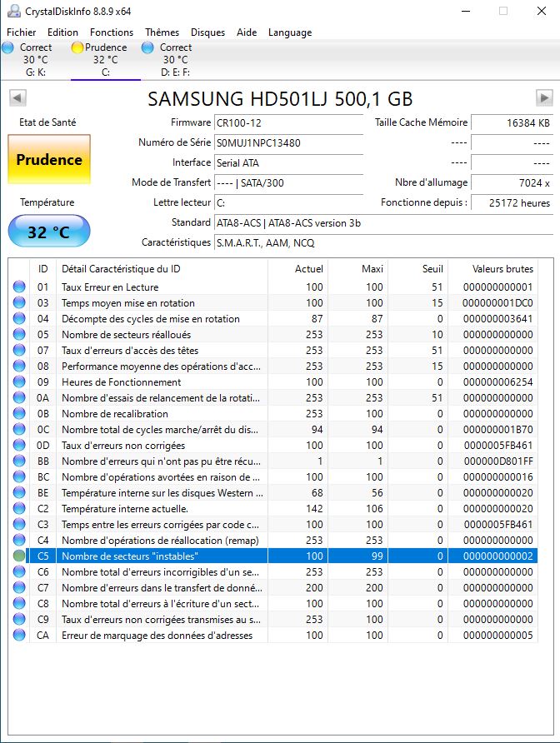This screenshot has width=560, height=743.
Task: Click status orb for attribute 03
Action: (x=19, y=302)
